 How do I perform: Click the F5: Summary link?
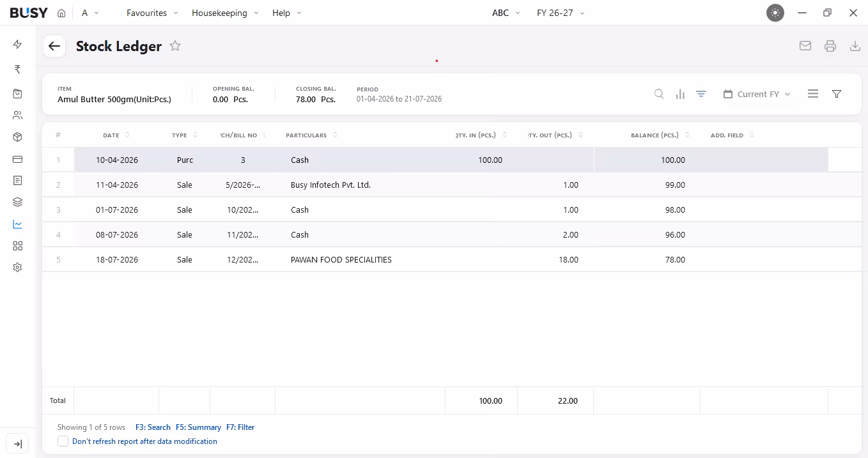[x=198, y=427]
